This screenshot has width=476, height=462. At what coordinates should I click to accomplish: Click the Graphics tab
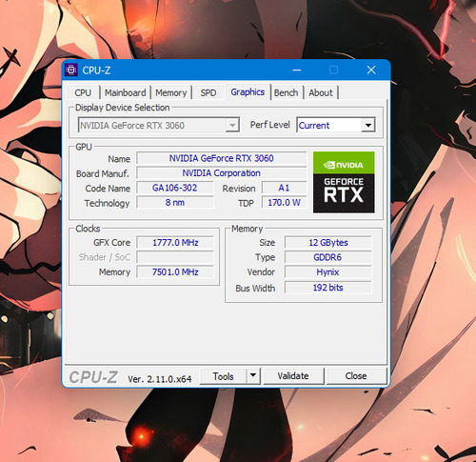click(x=248, y=92)
